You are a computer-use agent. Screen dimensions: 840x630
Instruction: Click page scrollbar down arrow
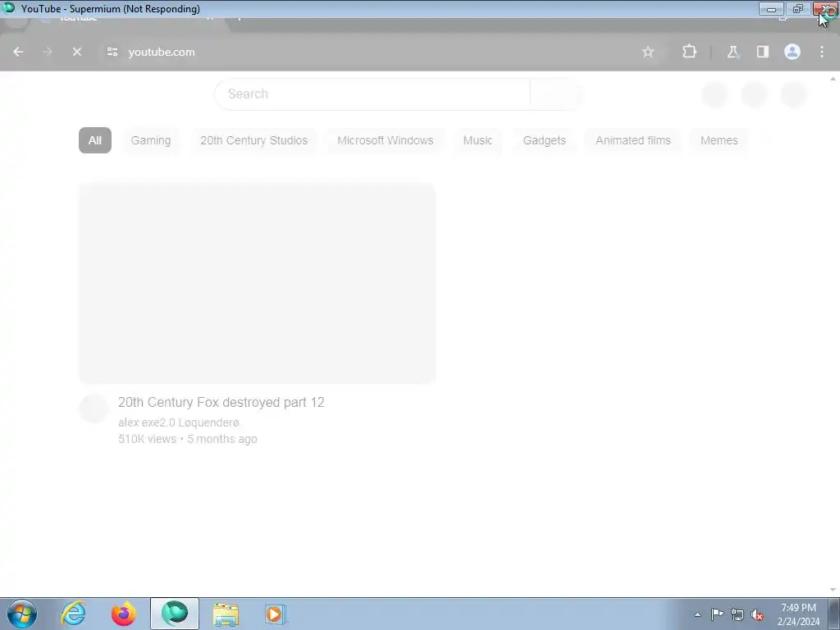click(x=833, y=590)
